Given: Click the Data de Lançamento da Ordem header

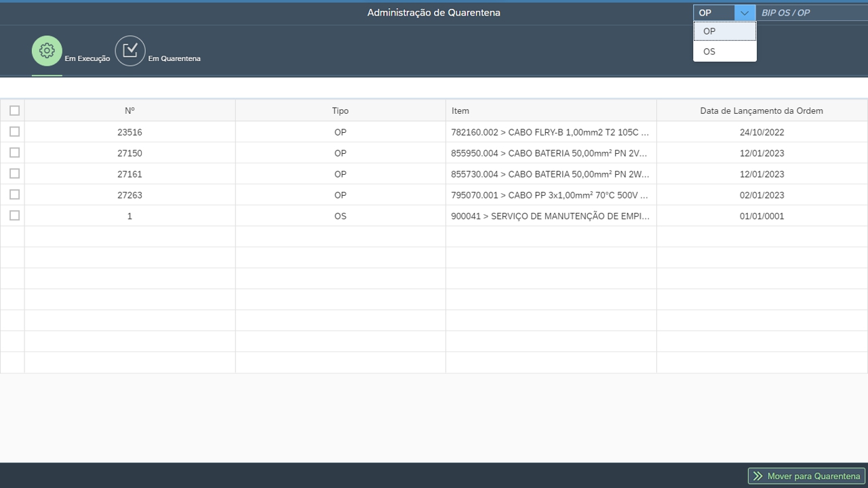Looking at the screenshot, I should point(762,110).
